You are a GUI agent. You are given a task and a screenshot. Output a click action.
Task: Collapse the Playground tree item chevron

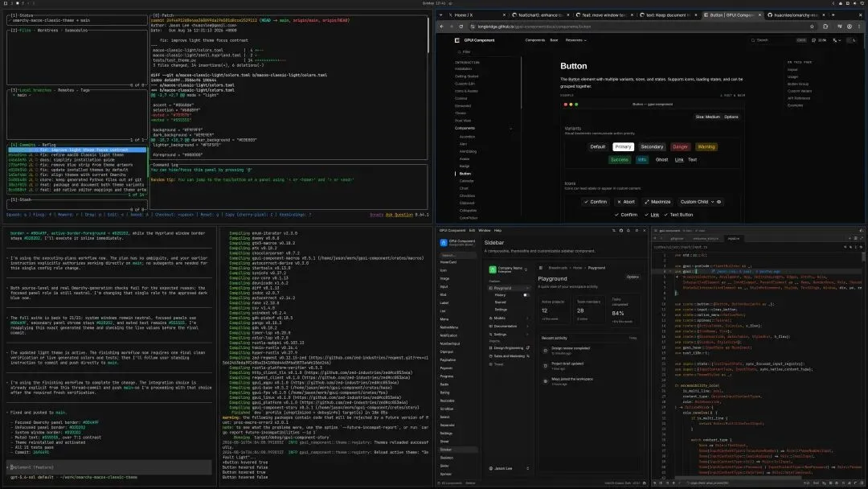(x=527, y=288)
